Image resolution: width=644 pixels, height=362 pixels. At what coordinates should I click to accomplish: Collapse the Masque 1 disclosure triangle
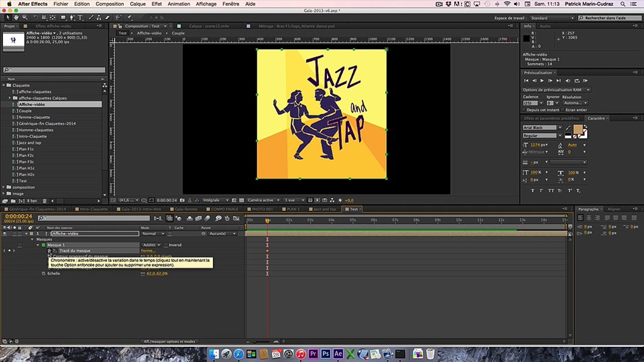tap(38, 245)
